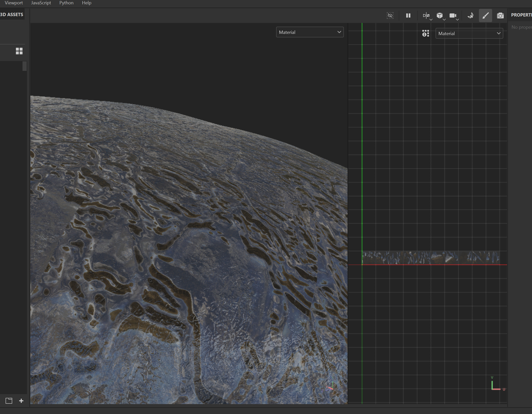Open the JavaScript menu
The width and height of the screenshot is (532, 414).
[x=41, y=3]
